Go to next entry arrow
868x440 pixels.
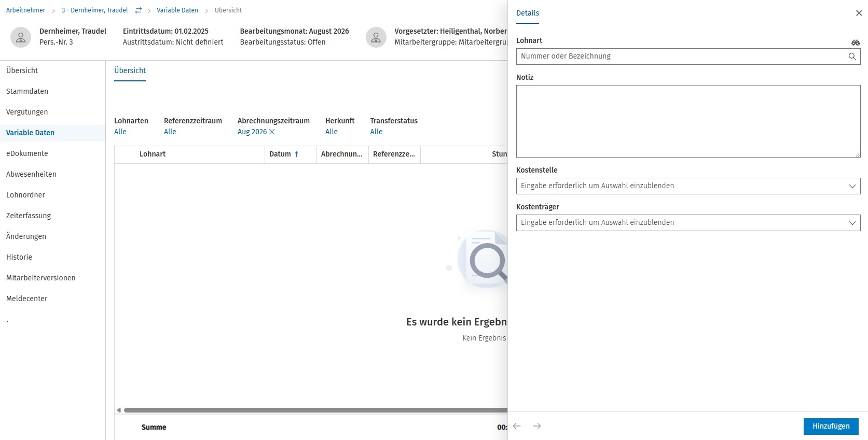click(x=537, y=426)
